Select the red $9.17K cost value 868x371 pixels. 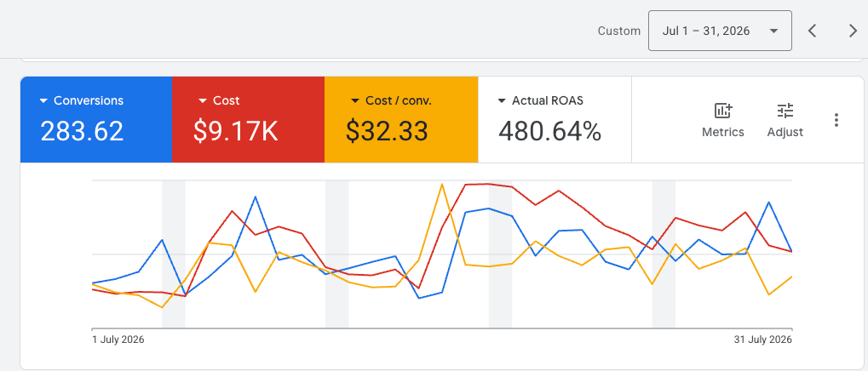click(236, 131)
